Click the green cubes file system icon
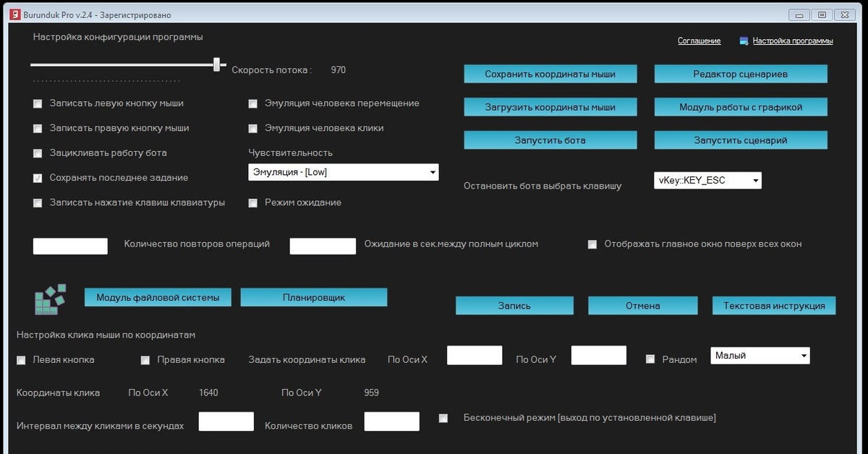This screenshot has height=454, width=868. point(51,299)
